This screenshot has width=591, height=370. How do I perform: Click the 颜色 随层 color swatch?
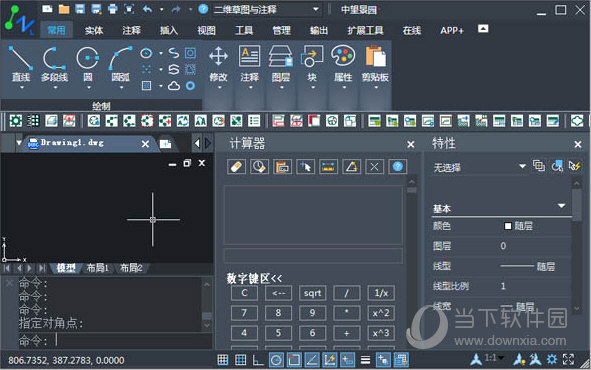click(508, 226)
